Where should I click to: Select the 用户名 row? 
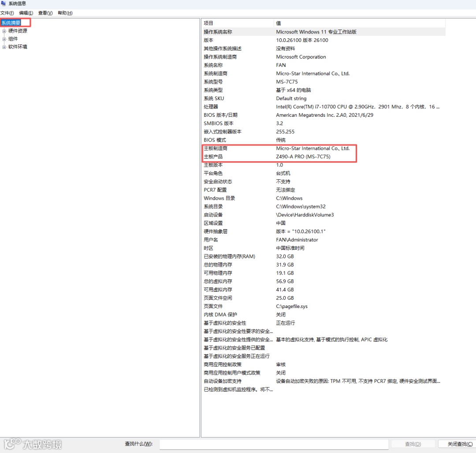tap(324, 240)
